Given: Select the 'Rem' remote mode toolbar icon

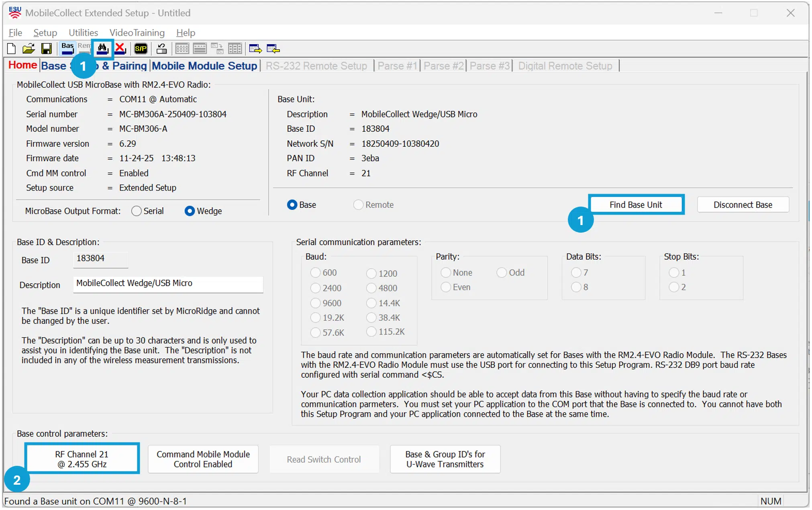Looking at the screenshot, I should 84,47.
